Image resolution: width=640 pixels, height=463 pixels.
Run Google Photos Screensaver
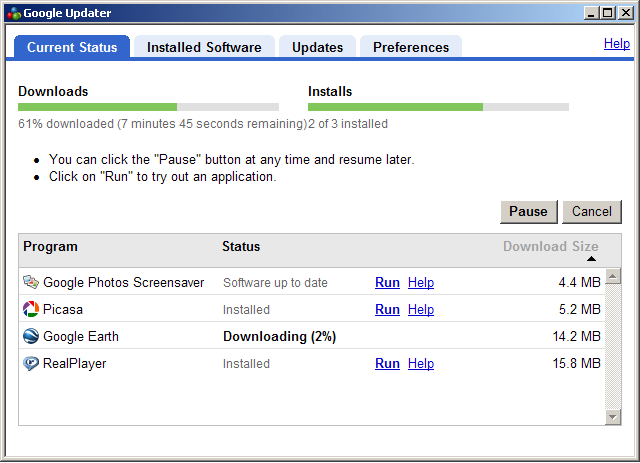(x=387, y=282)
